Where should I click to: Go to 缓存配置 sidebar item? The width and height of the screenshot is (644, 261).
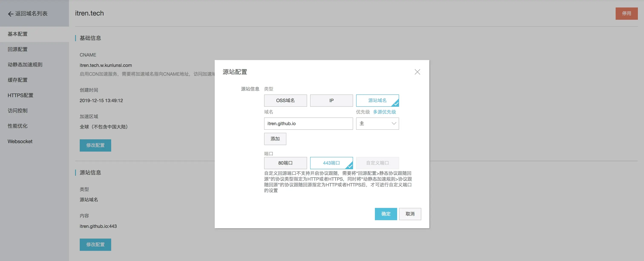[x=17, y=80]
